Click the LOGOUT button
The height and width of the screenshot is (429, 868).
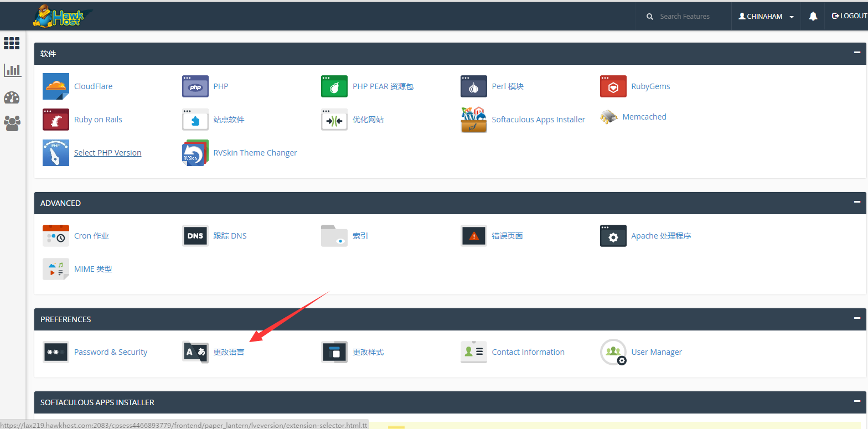[x=849, y=16]
